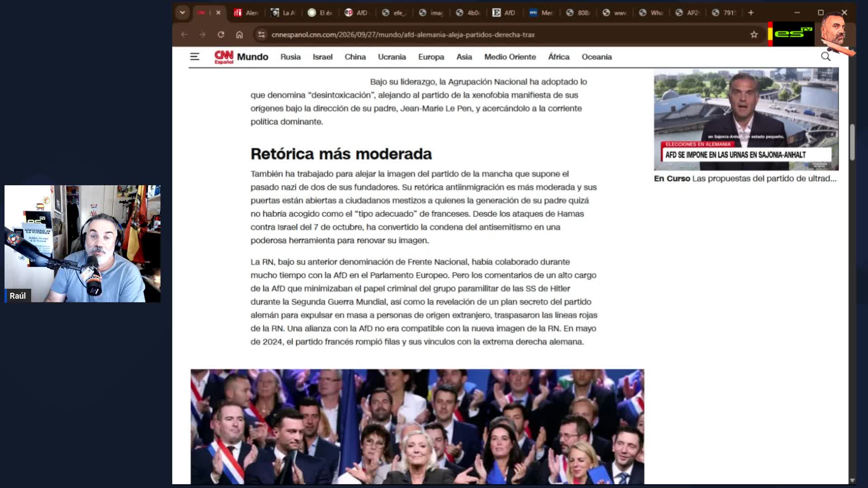This screenshot has height=488, width=868.
Task: Open the browser home page
Action: click(x=239, y=34)
